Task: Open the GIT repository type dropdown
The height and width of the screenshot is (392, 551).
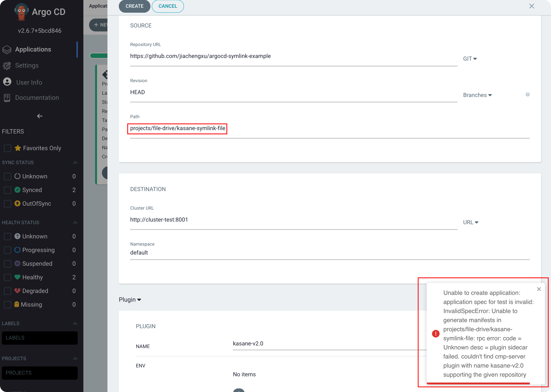Action: [x=470, y=58]
